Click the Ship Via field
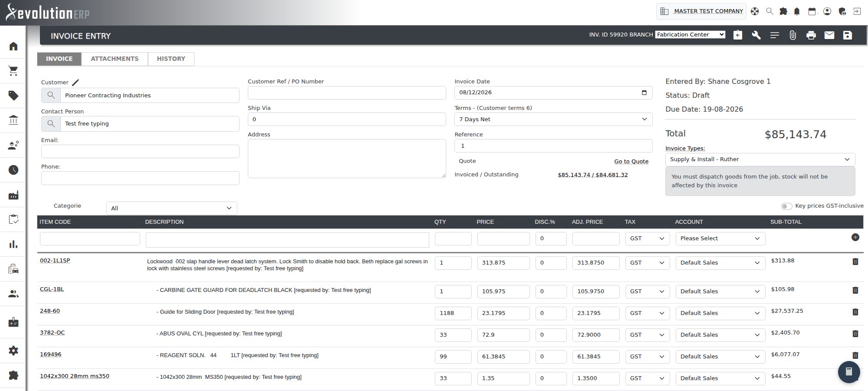The image size is (868, 391). [347, 119]
